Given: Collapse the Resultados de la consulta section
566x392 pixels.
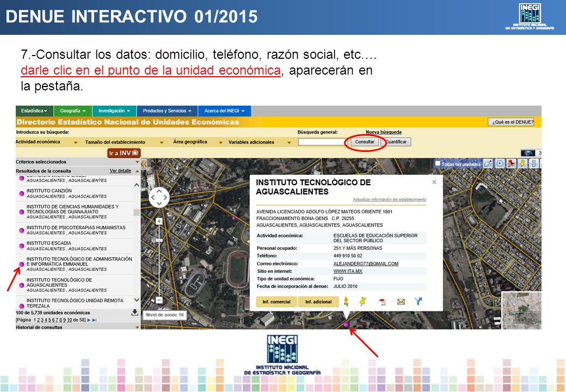Looking at the screenshot, I should 137,171.
